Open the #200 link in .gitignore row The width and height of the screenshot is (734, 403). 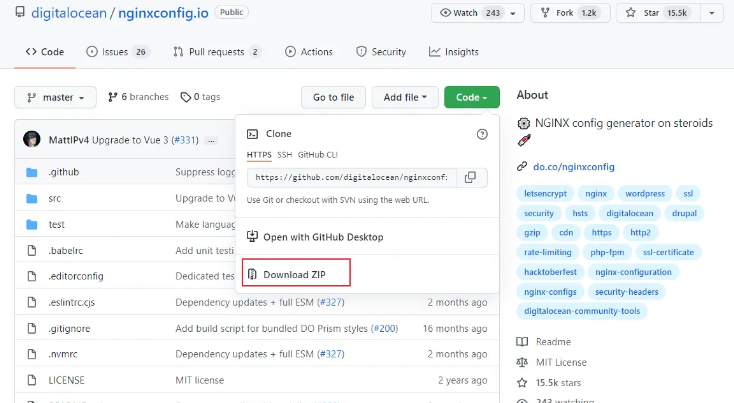coord(384,329)
